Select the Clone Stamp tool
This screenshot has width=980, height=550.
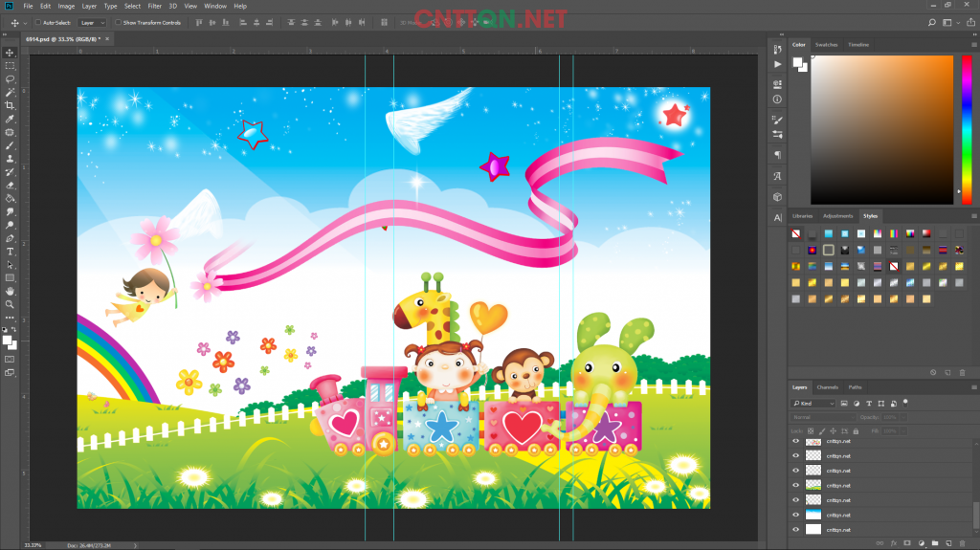10,159
